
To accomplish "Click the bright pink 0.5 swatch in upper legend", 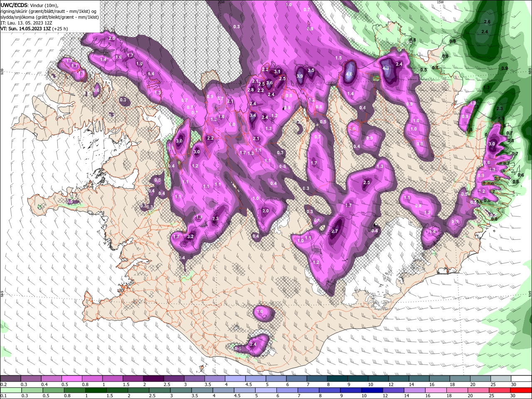I will coord(71,379).
